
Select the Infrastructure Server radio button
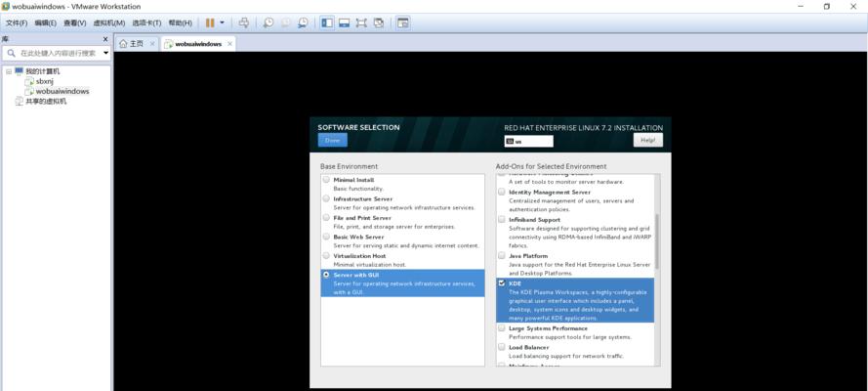[326, 198]
